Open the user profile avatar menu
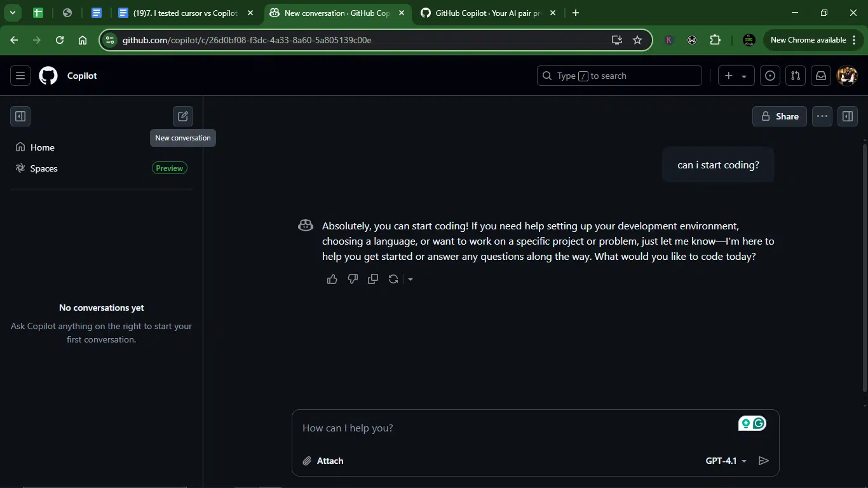This screenshot has width=868, height=488. coord(847,76)
